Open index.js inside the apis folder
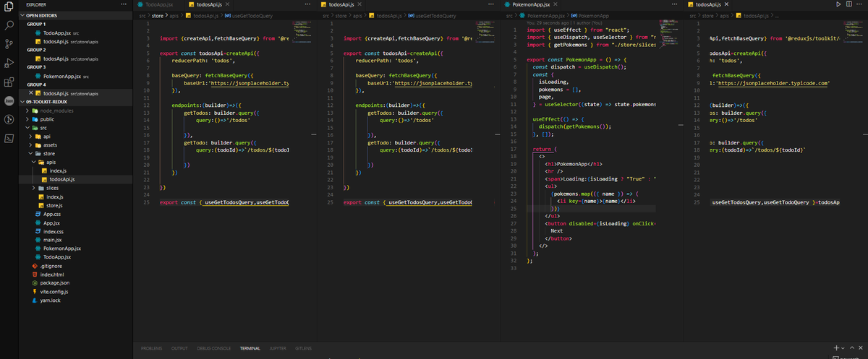 [77, 170]
